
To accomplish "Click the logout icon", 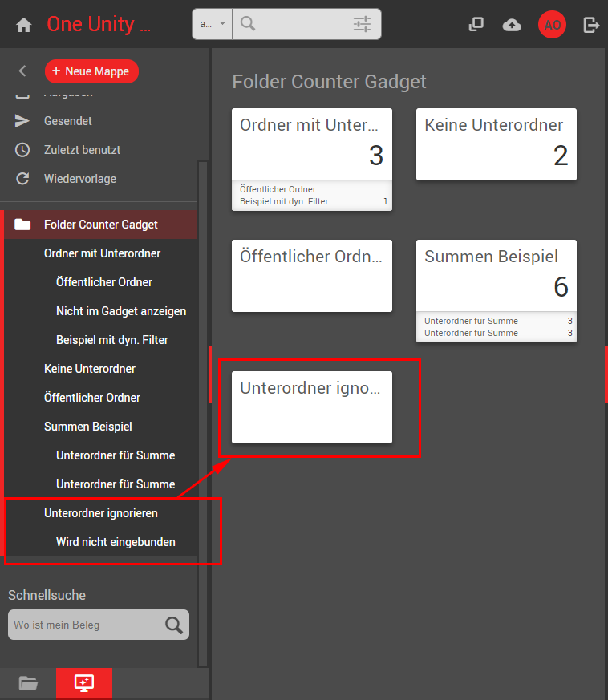I will click(x=591, y=25).
